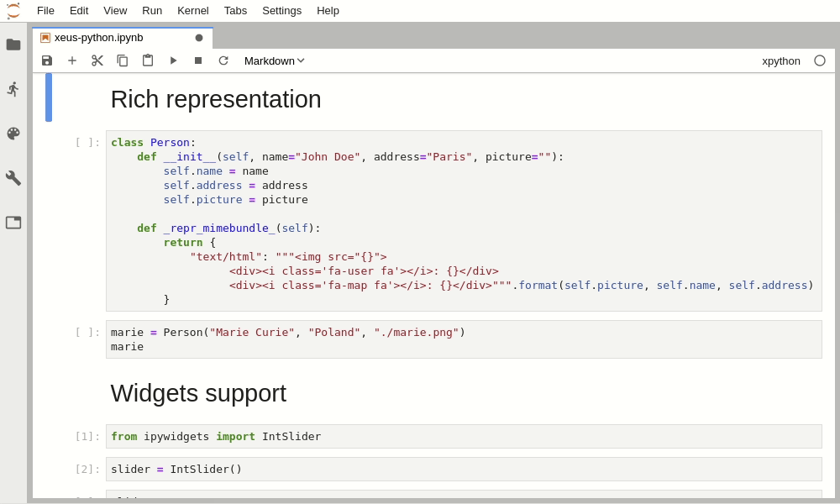Image resolution: width=840 pixels, height=504 pixels.
Task: Restart the kernel with the refresh icon
Action: pyautogui.click(x=223, y=60)
